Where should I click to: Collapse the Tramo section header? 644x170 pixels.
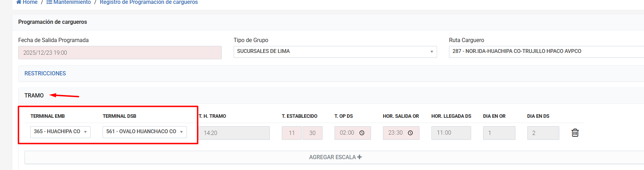point(34,96)
